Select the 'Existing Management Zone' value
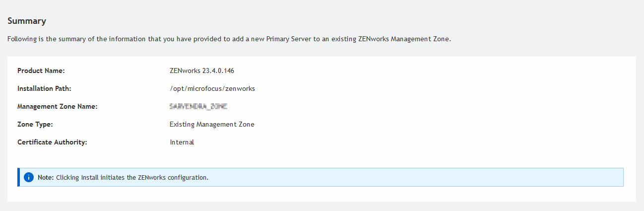644x211 pixels. (212, 124)
